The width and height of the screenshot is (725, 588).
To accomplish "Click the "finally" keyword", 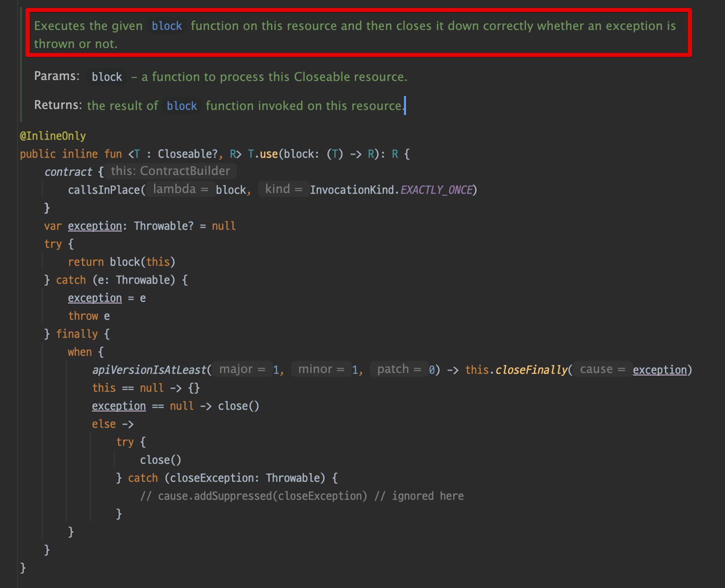I will 77,334.
